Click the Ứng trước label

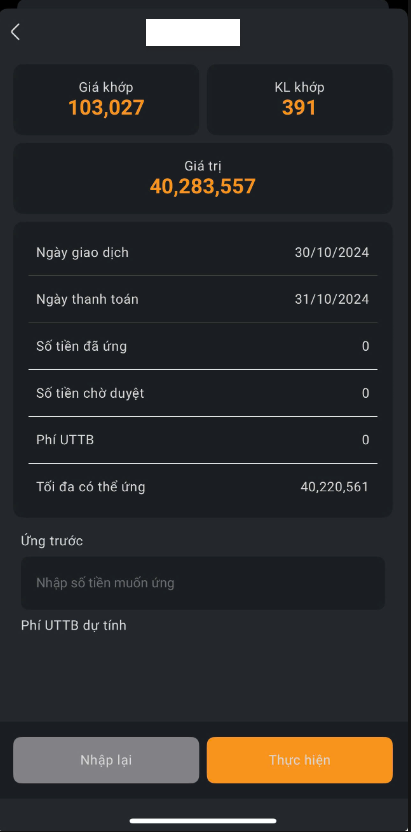[x=52, y=541]
